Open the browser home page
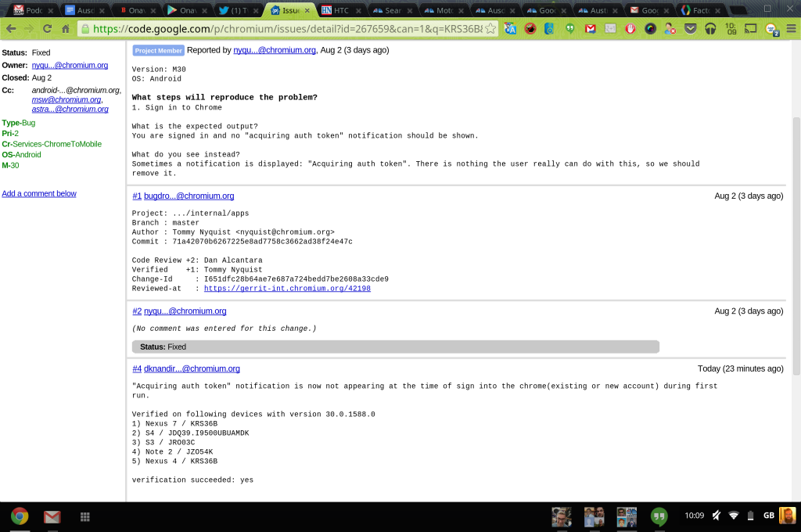The width and height of the screenshot is (801, 532). tap(66, 29)
